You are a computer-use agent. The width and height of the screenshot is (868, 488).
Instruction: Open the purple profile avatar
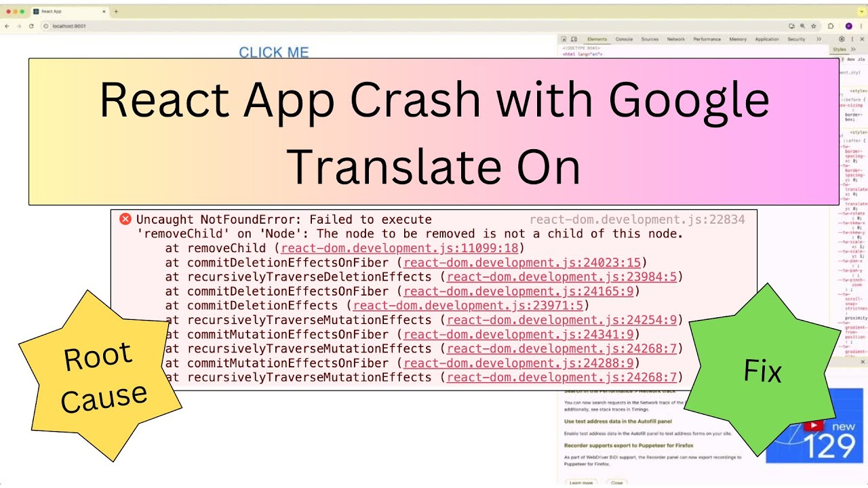(x=848, y=26)
